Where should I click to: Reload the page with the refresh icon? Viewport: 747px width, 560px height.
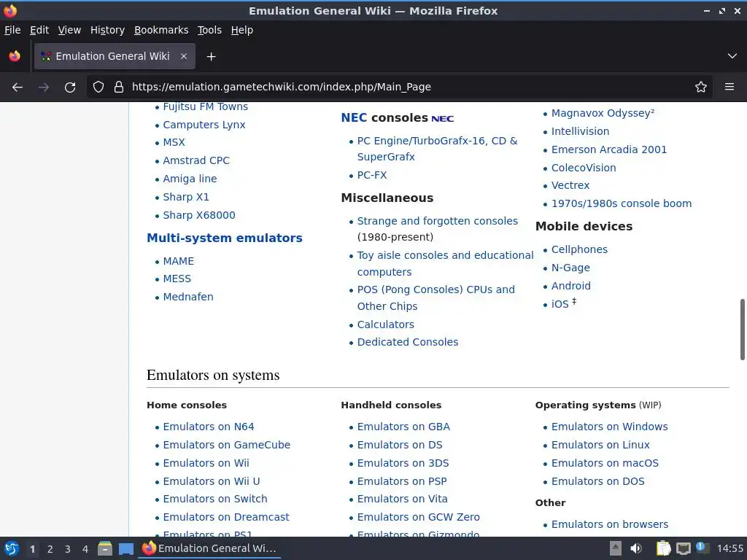(70, 87)
